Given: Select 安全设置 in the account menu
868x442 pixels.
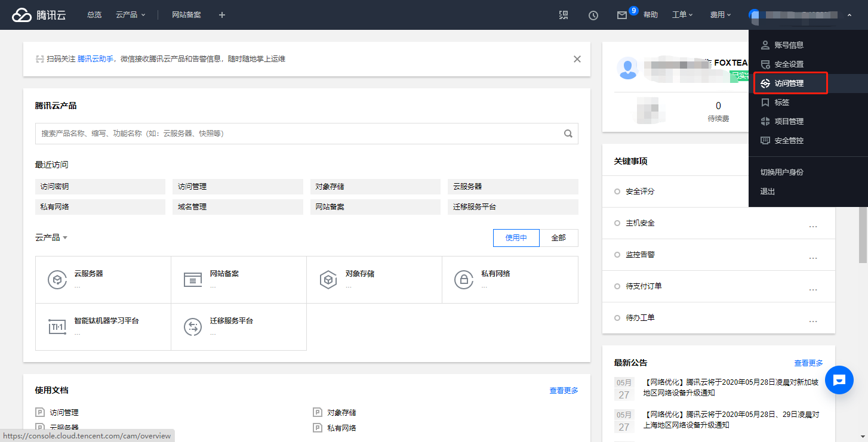Looking at the screenshot, I should tap(789, 64).
